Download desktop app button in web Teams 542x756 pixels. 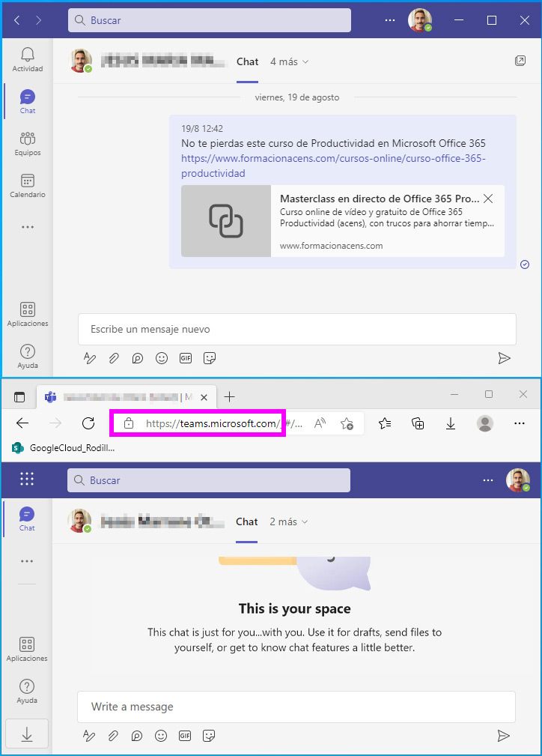coord(27,734)
